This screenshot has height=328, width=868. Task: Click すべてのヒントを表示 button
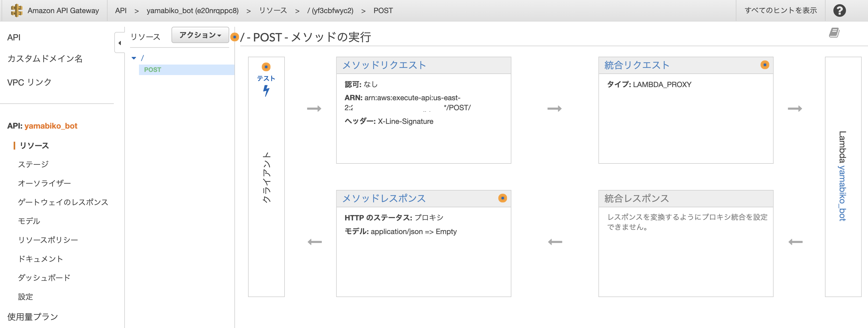pyautogui.click(x=780, y=10)
